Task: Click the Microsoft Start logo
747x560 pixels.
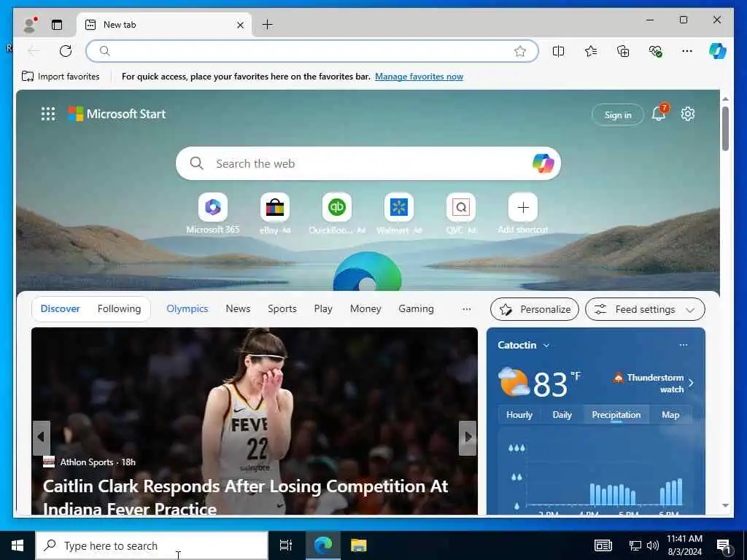Action: [117, 114]
